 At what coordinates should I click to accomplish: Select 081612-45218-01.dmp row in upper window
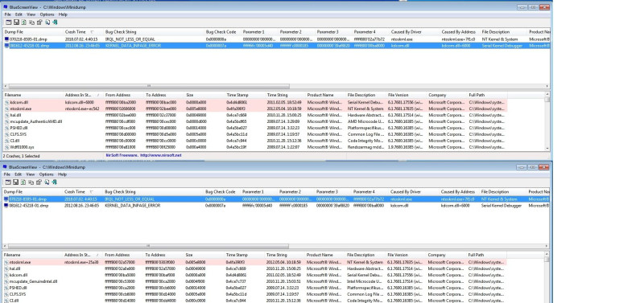pyautogui.click(x=276, y=46)
